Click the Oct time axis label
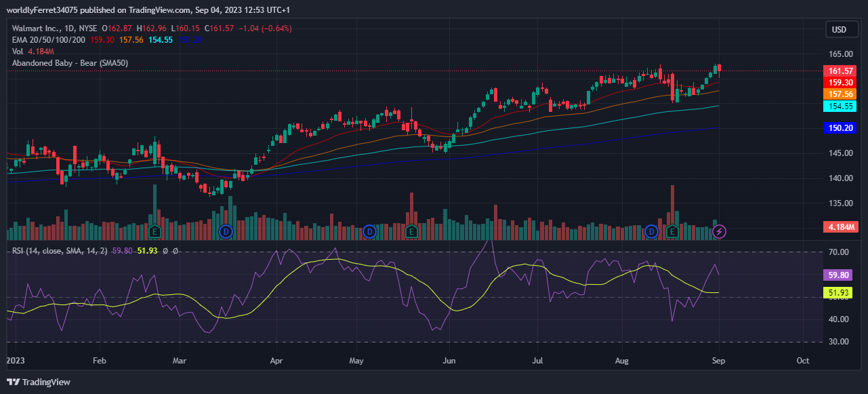This screenshot has width=868, height=394. 803,361
